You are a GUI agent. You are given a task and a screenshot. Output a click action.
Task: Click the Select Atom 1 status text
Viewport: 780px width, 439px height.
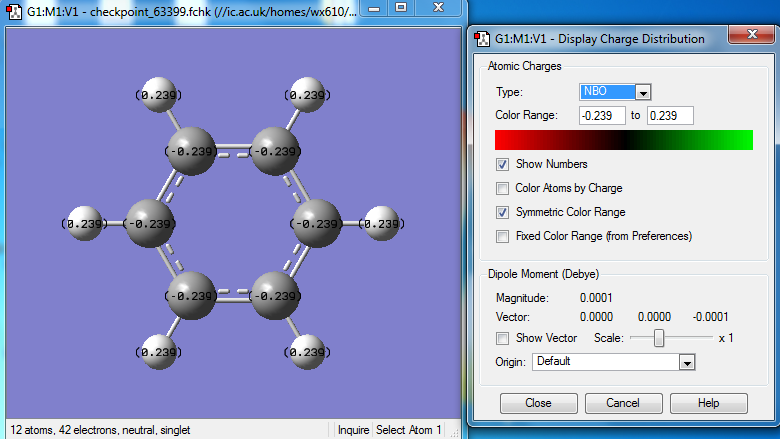408,430
